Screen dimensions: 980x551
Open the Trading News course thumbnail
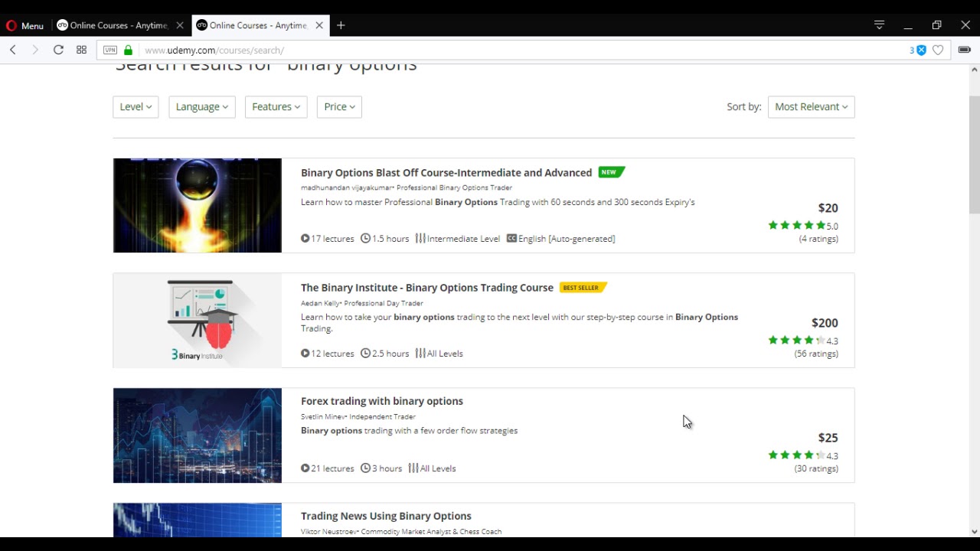(198, 520)
